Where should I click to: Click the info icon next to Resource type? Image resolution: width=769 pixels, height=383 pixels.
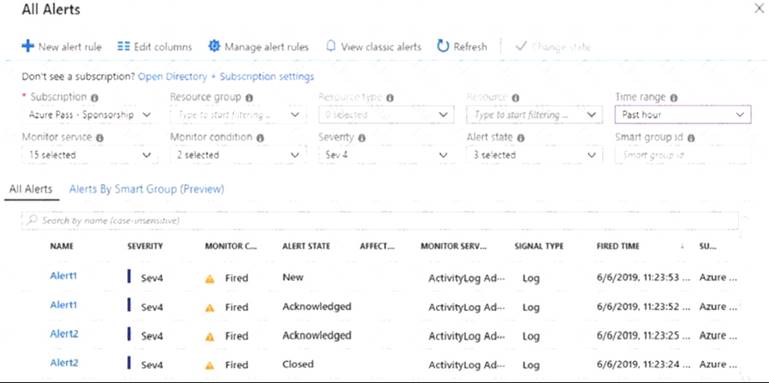click(389, 98)
